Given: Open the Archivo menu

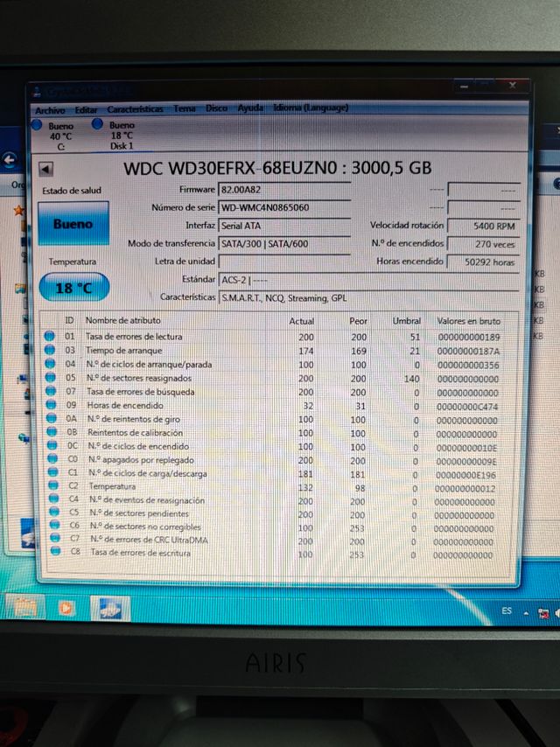Looking at the screenshot, I should [x=50, y=110].
